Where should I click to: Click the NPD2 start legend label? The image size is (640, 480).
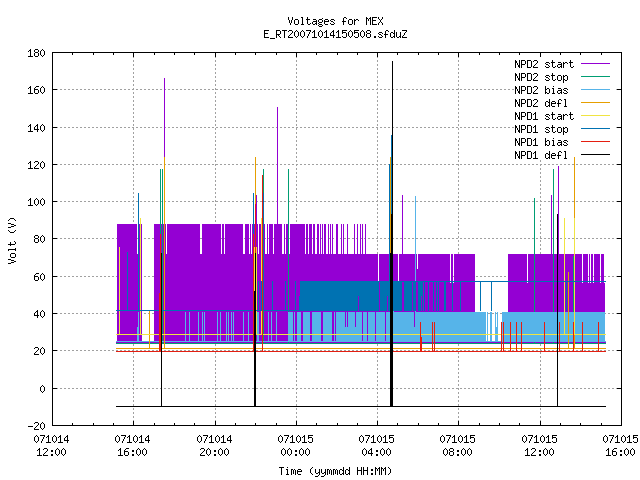[544, 64]
